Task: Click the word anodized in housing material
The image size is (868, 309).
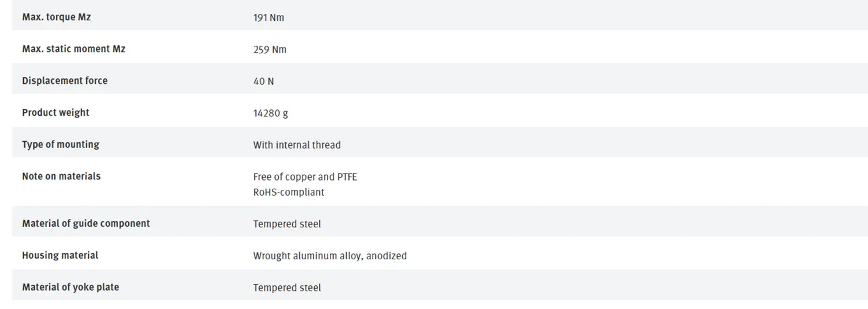Action: click(387, 256)
